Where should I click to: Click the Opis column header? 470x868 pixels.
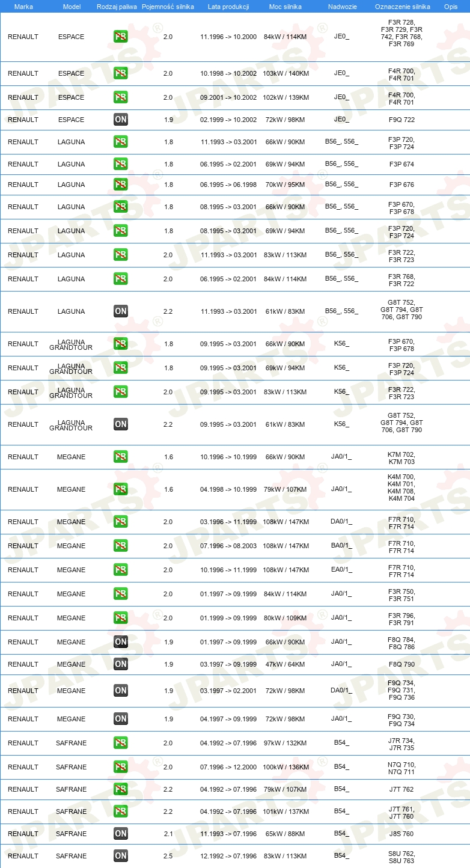pos(451,6)
